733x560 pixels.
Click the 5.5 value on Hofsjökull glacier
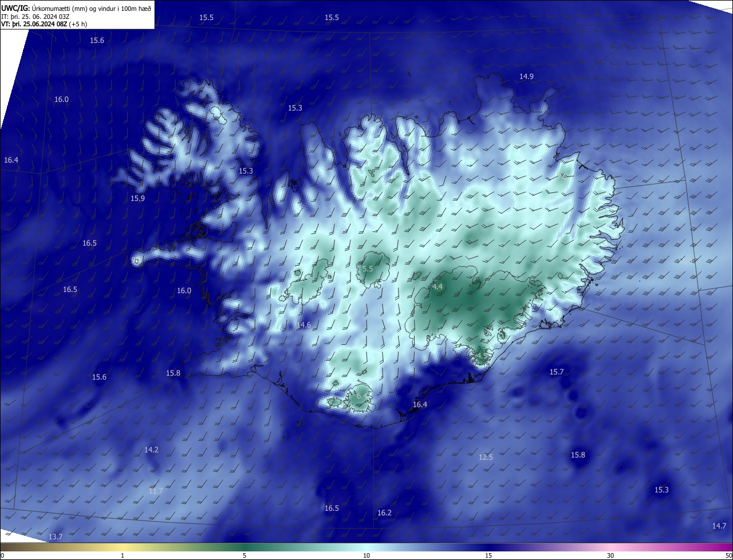click(x=368, y=269)
